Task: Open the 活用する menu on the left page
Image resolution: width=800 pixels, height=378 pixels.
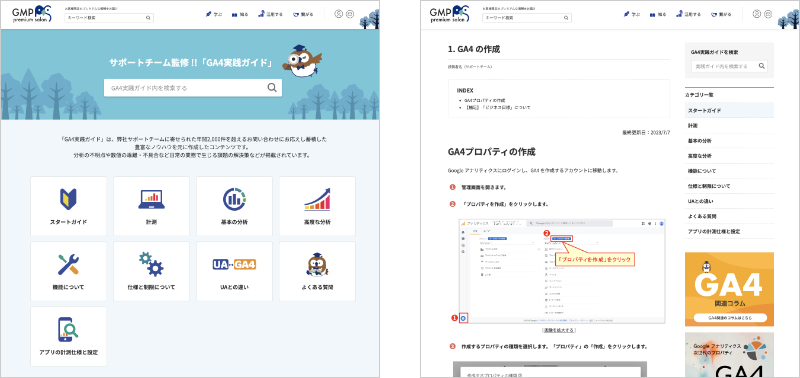Action: (x=270, y=14)
